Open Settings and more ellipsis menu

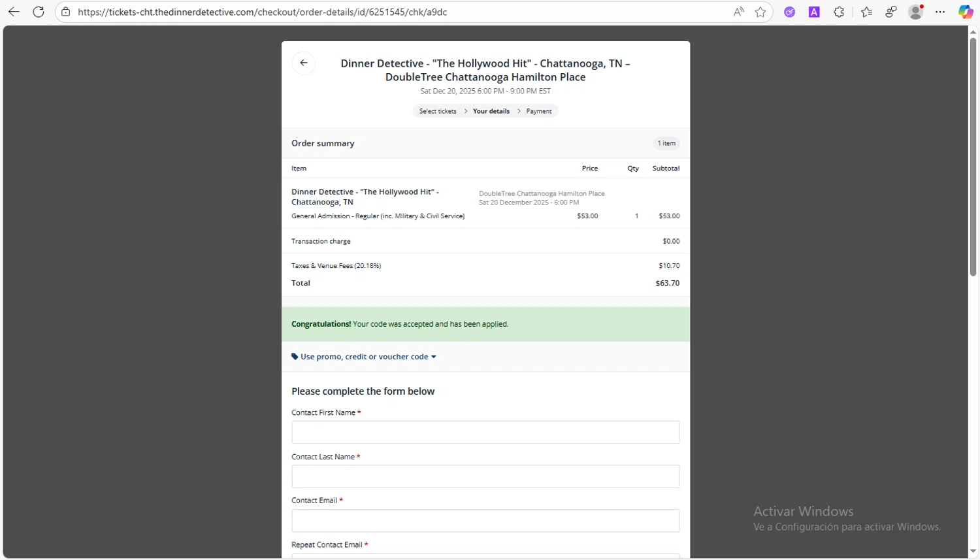(x=940, y=12)
